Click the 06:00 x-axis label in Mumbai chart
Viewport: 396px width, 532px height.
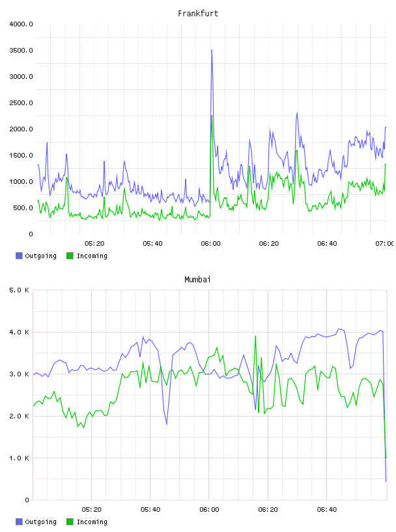tap(209, 510)
